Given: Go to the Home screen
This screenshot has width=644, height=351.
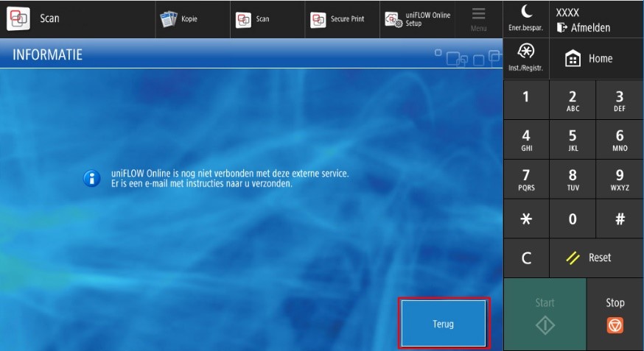Looking at the screenshot, I should 589,59.
